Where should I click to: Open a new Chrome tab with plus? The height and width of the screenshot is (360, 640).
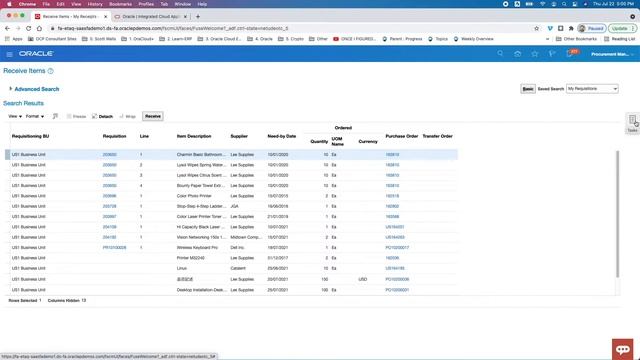pyautogui.click(x=198, y=17)
